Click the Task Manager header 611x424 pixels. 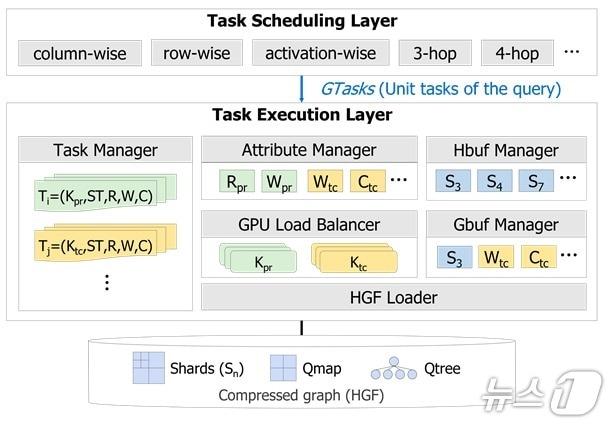tap(105, 150)
